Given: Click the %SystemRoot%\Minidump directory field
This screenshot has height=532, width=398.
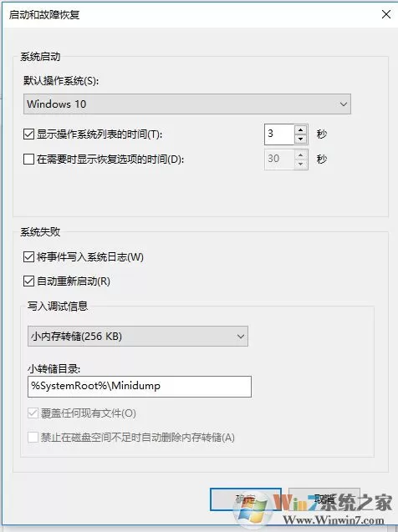Looking at the screenshot, I should point(140,386).
